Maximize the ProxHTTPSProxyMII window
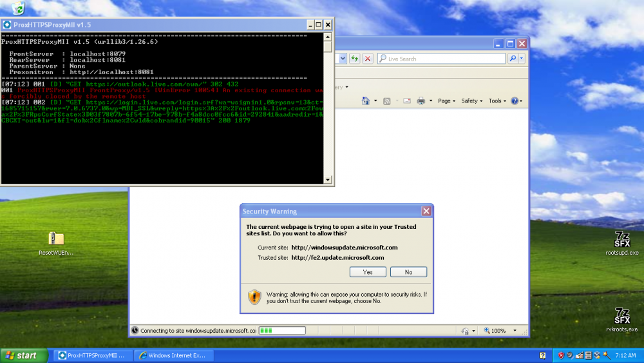The height and width of the screenshot is (363, 644). 319,25
